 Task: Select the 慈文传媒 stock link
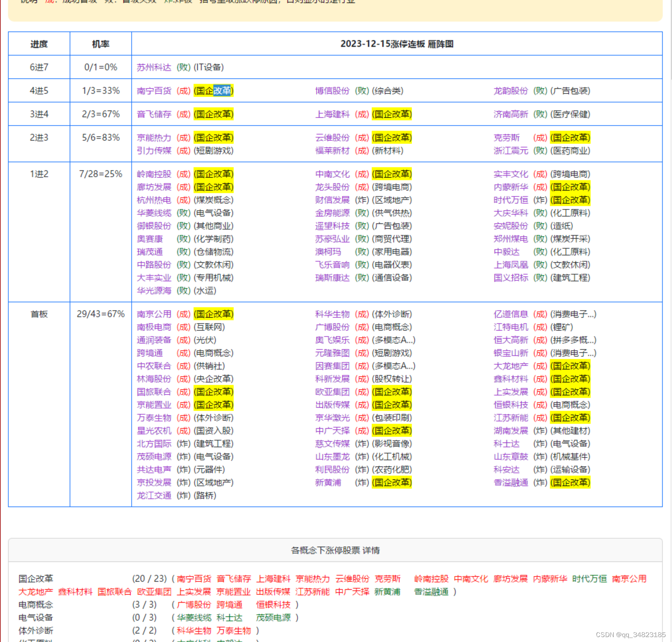(x=332, y=443)
